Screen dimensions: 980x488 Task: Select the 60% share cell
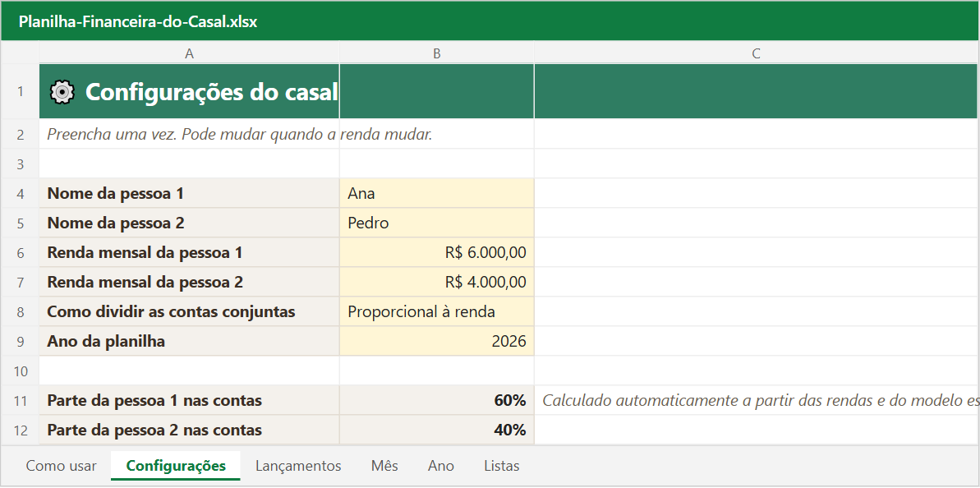(x=437, y=401)
